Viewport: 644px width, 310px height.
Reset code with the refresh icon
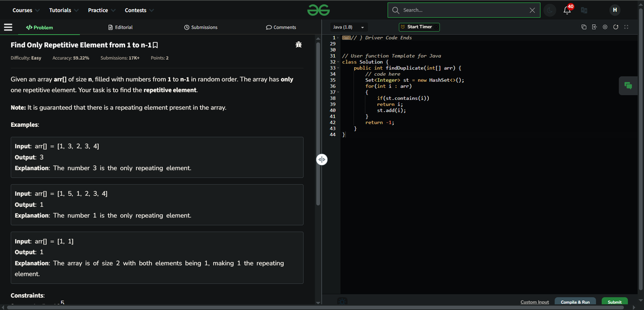pyautogui.click(x=616, y=27)
